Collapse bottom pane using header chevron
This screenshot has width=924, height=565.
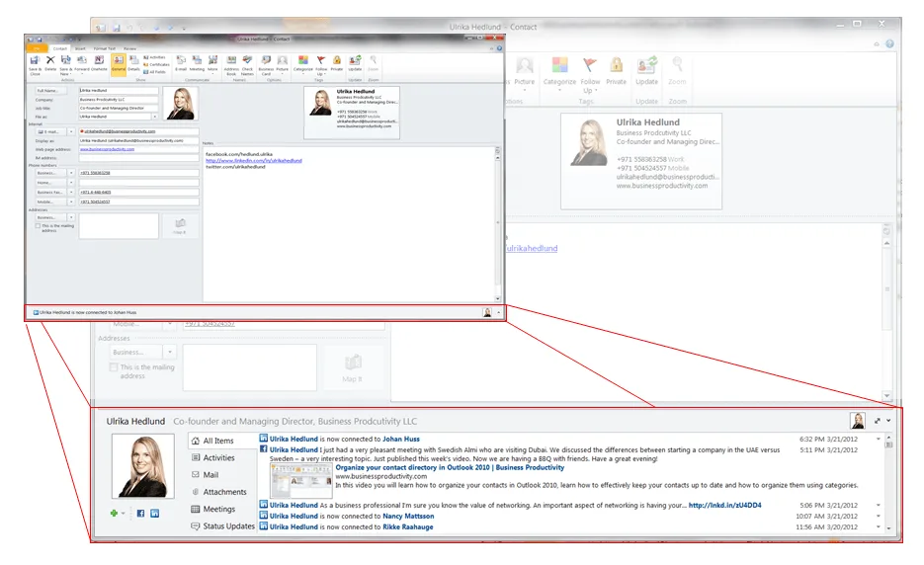[x=888, y=421]
